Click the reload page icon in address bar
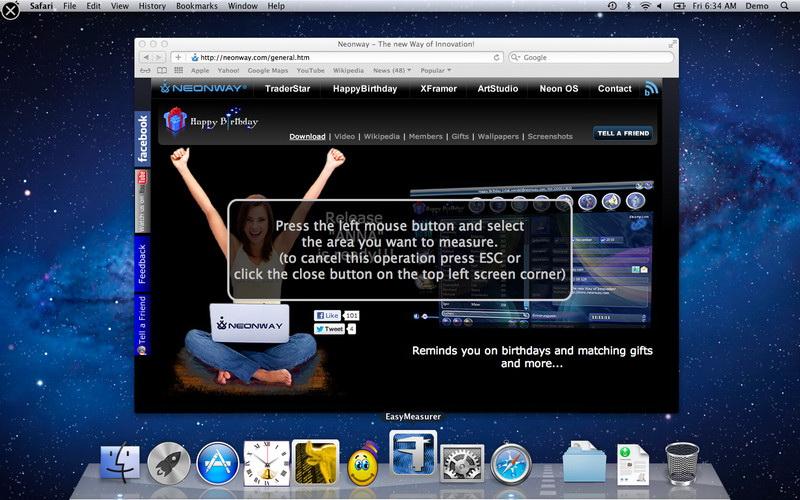800x500 pixels. [x=496, y=58]
